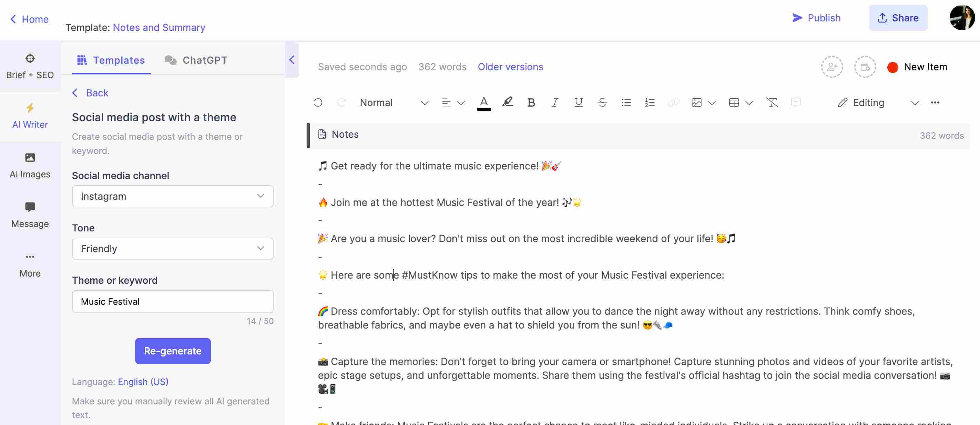Click the Strikethrough formatting icon
The image size is (980, 425).
pyautogui.click(x=601, y=103)
